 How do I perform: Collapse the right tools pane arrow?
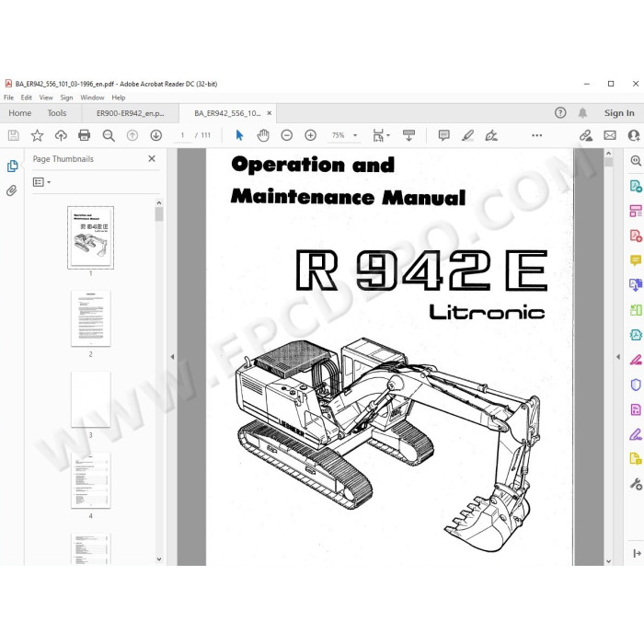pos(618,357)
